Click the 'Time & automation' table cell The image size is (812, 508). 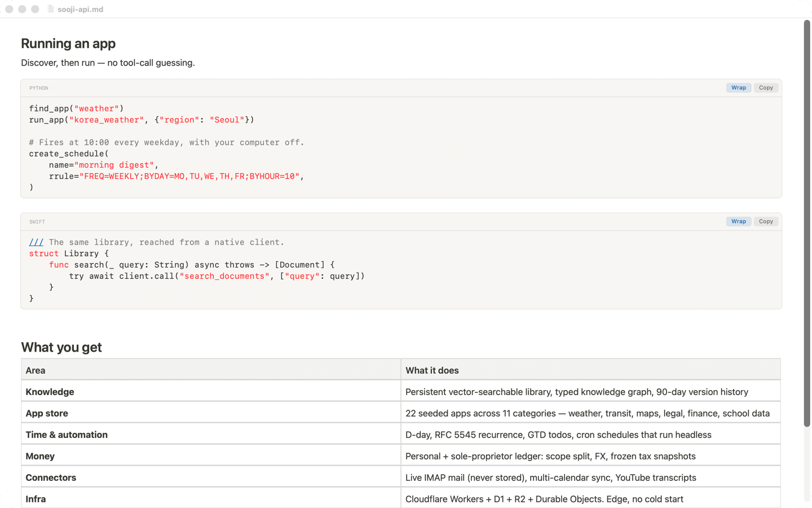[x=211, y=435]
